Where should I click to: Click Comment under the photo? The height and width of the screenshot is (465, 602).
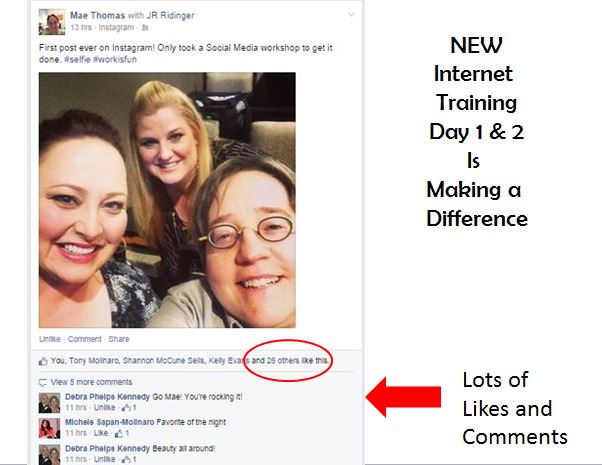point(84,339)
